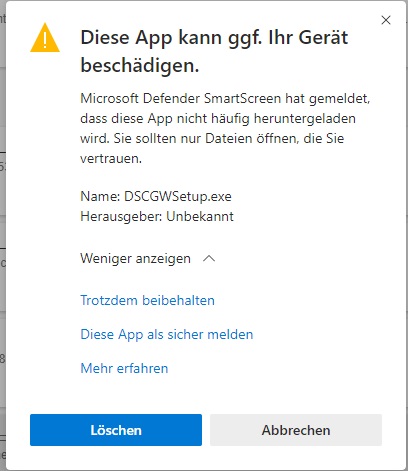
Task: Click the yellow warning triangle icon
Action: click(45, 38)
